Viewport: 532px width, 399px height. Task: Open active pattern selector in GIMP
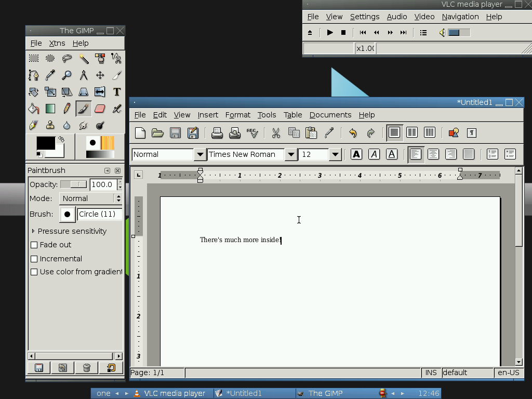pos(108,143)
